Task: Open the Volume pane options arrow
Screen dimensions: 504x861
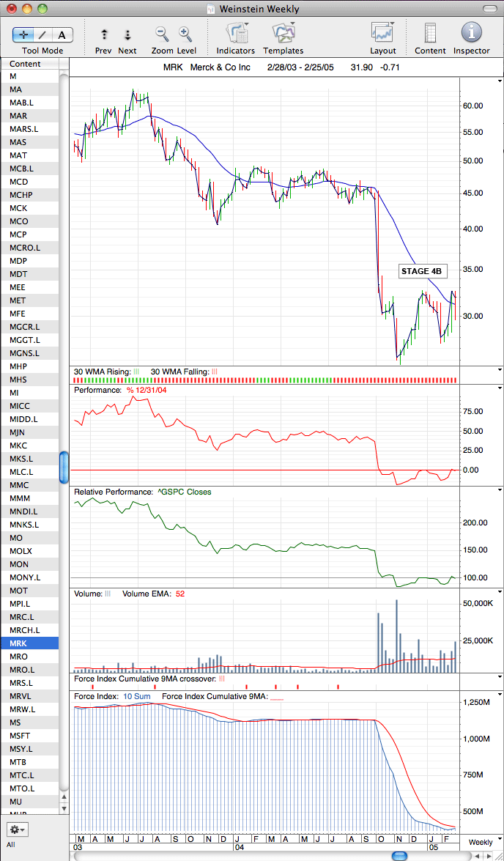Action: [x=499, y=591]
